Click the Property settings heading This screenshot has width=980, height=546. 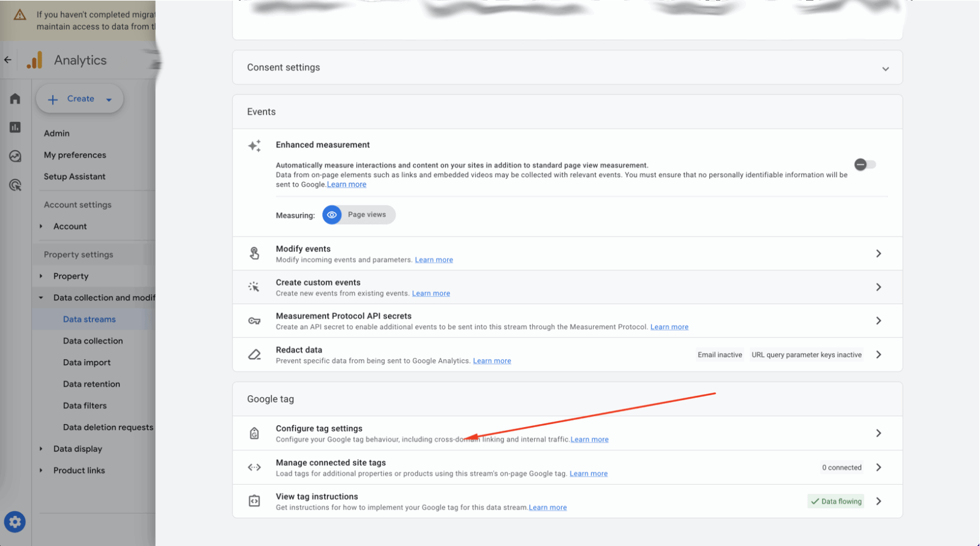[78, 254]
